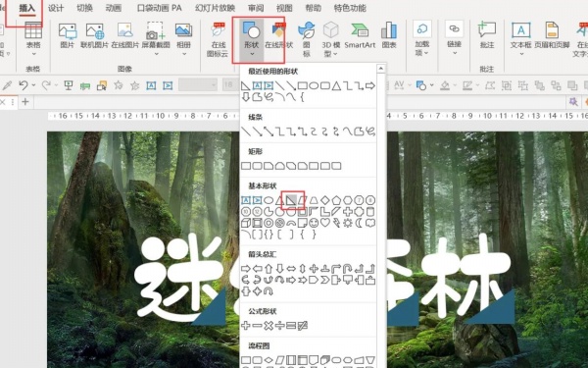588x368 pixels.
Task: Click the 图表 chart button
Action: click(389, 36)
